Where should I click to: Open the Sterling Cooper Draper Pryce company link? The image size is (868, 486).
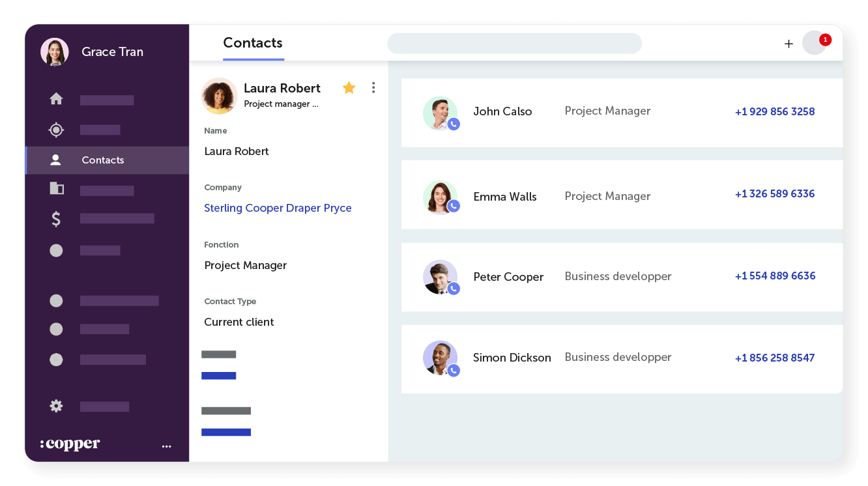[278, 208]
